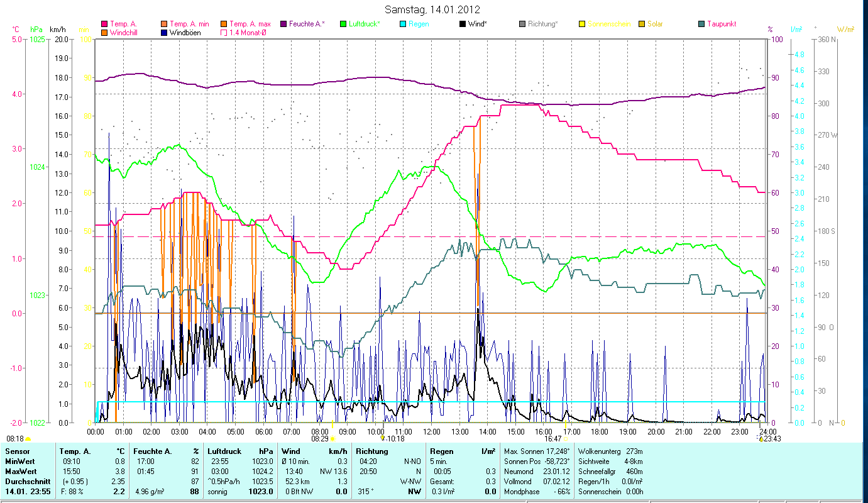Click the black Wind legend square
The image size is (868, 503).
[463, 24]
